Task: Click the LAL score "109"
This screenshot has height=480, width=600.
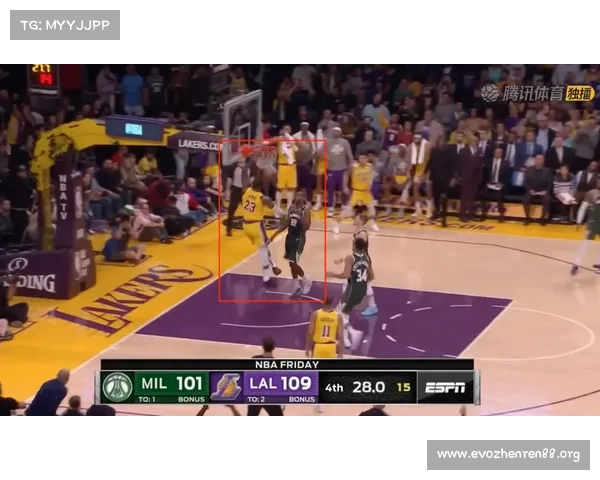Action: point(296,383)
